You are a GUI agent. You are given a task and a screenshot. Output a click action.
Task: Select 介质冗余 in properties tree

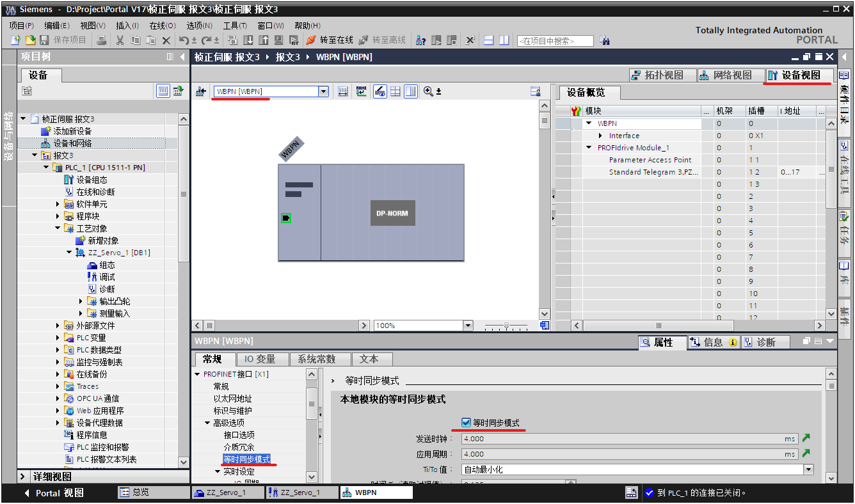(239, 447)
